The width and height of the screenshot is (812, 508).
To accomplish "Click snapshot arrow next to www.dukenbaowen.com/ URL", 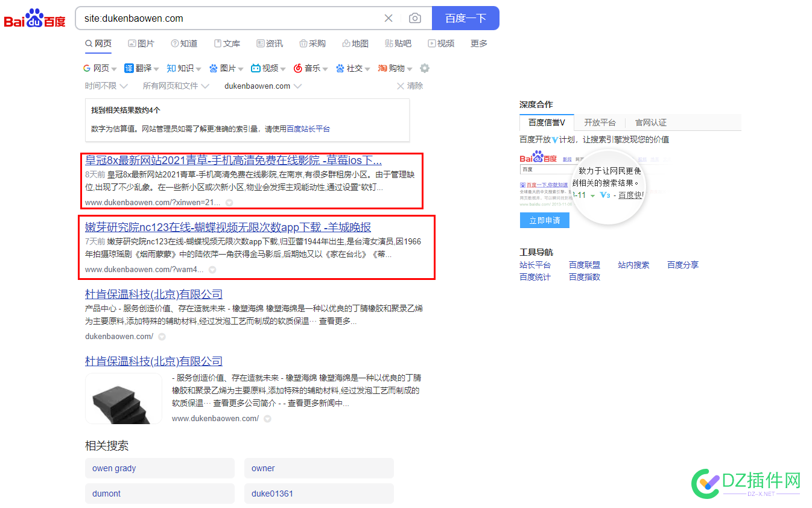I will 267,419.
